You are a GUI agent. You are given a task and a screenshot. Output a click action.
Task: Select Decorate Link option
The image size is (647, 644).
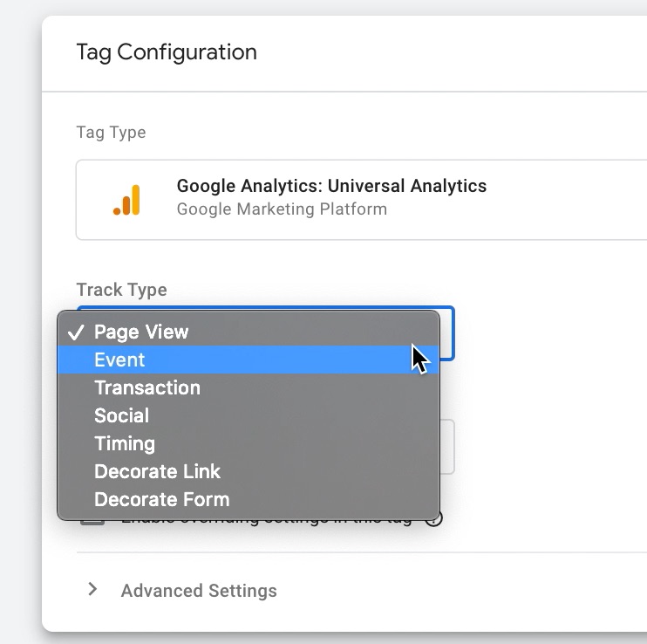point(248,471)
